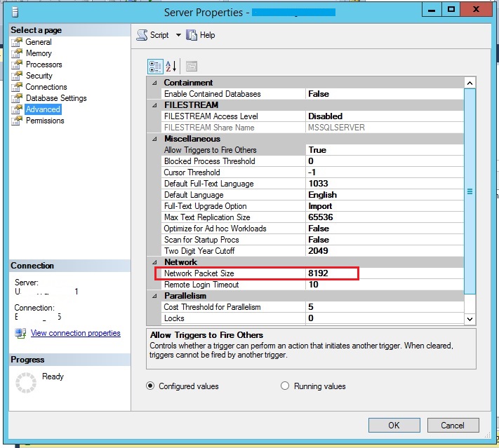The width and height of the screenshot is (499, 448).
Task: Select Cost Threshold for Parallelism row
Action: 313,307
